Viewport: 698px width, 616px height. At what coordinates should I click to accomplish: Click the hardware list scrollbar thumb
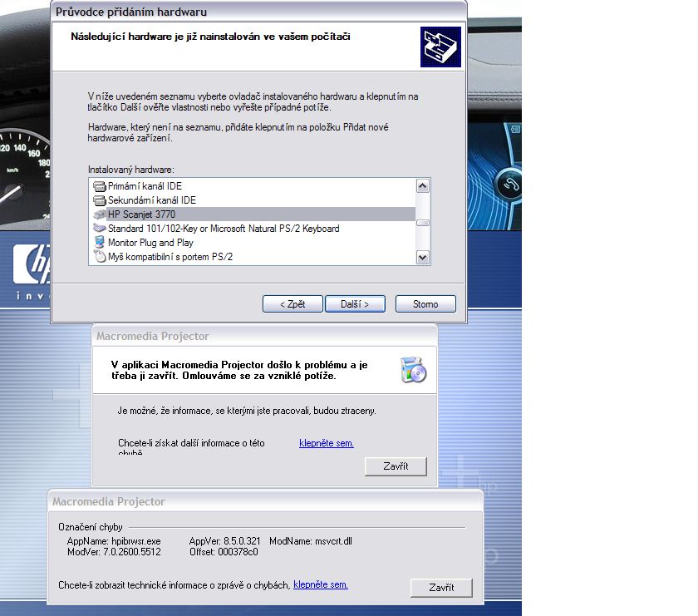point(423,223)
